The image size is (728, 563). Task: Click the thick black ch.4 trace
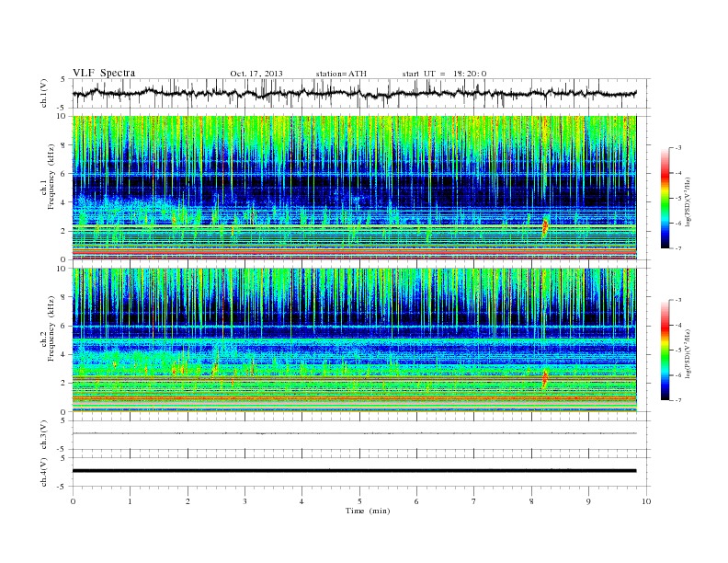tap(354, 471)
